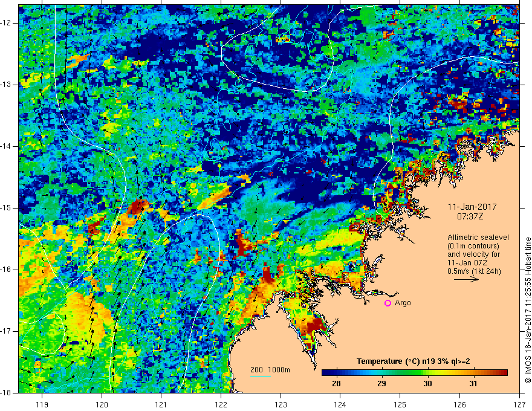Click the magenta Argo float circle marker
Screen dimensions: 532x411
coord(388,303)
